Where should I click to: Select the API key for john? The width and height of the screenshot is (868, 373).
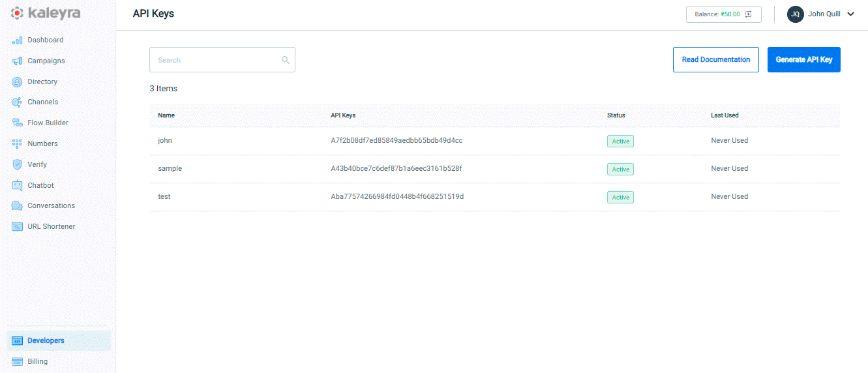click(x=397, y=141)
